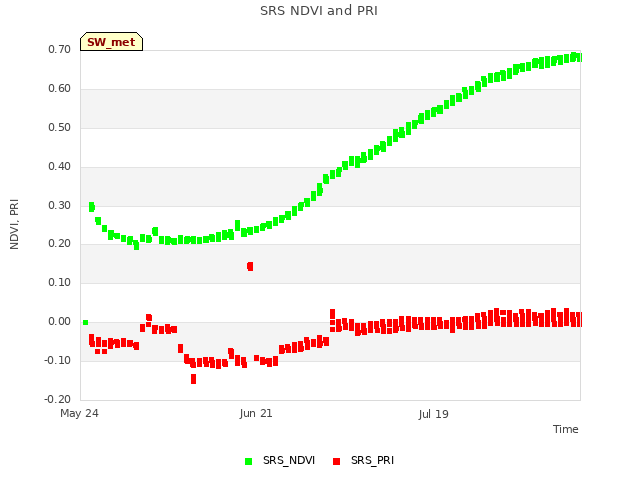Click the 0.40 y-axis tick label

coord(59,167)
